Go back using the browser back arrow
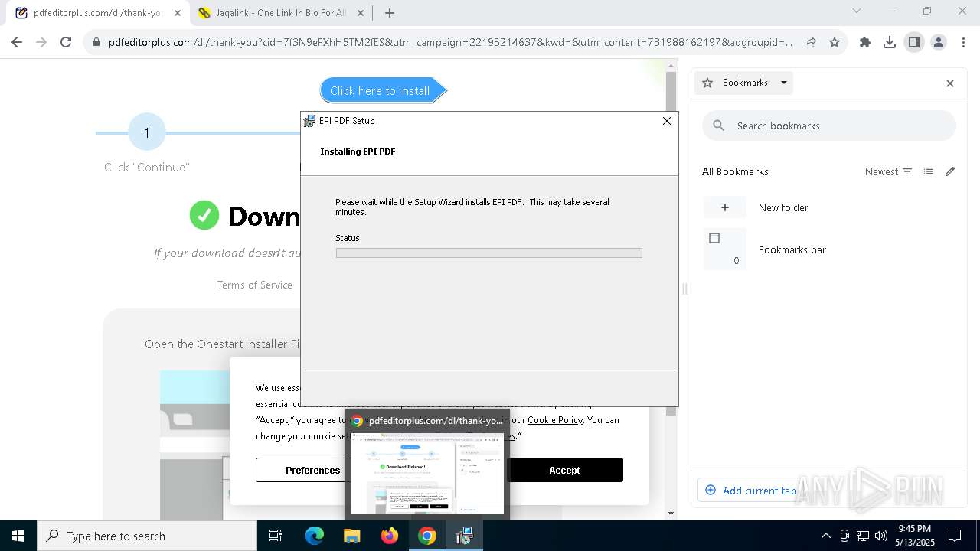The image size is (980, 551). tap(17, 42)
